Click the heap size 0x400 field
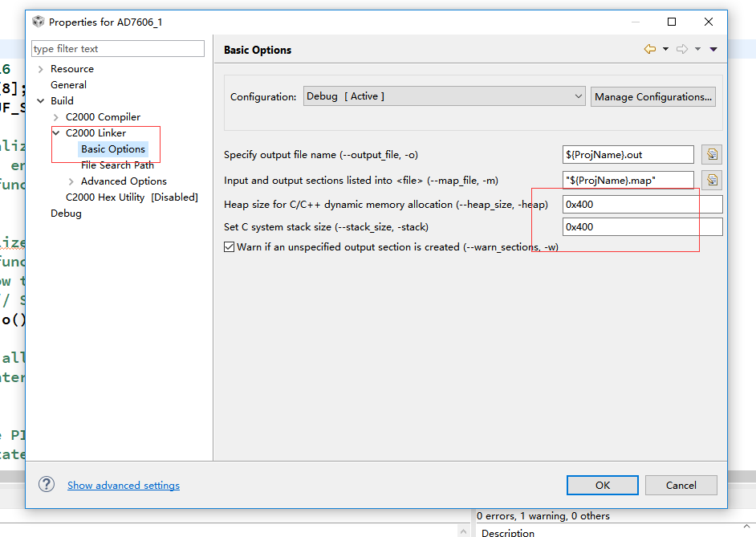Image resolution: width=756 pixels, height=537 pixels. coord(642,205)
